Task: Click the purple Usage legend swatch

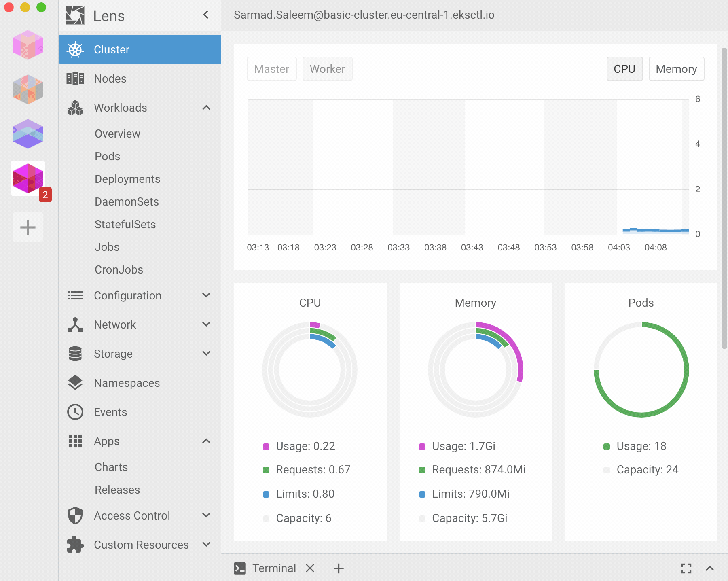Action: point(266,446)
